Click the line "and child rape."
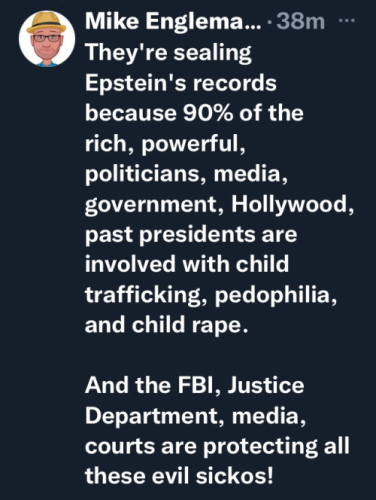The image size is (376, 500). (x=167, y=325)
